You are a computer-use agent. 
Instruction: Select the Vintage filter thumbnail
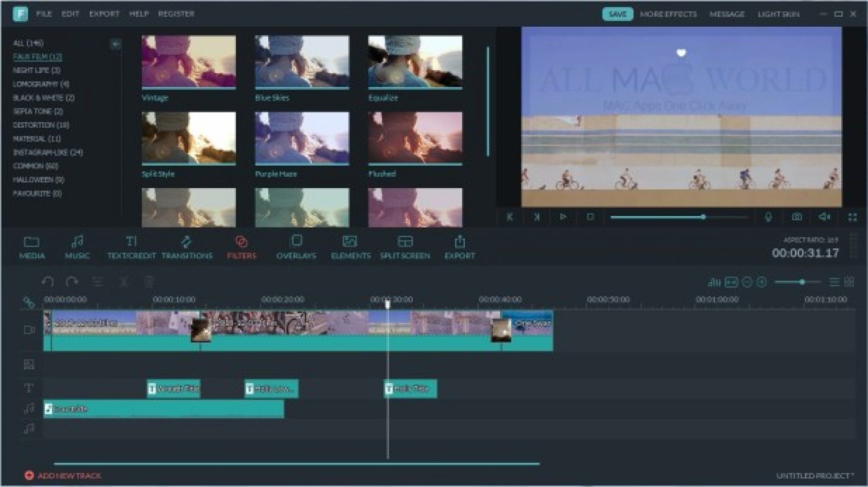(x=188, y=61)
